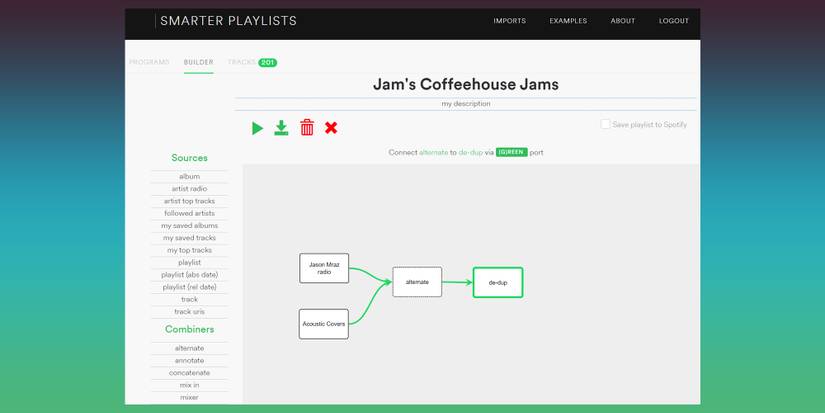Add a followed artists source
Image resolution: width=825 pixels, height=413 pixels.
coord(189,213)
